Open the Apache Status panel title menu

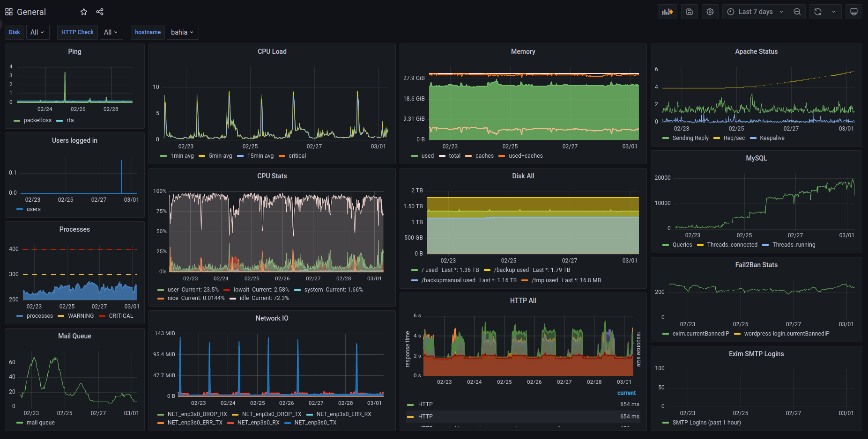tap(757, 51)
